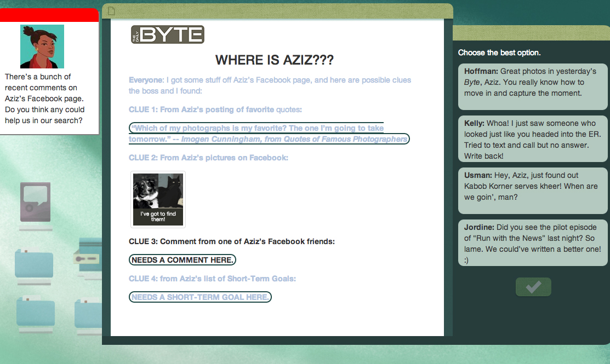Click the NEEDS A SHORT-TERM GOAL HERE placeholder
The image size is (610, 364).
click(200, 297)
